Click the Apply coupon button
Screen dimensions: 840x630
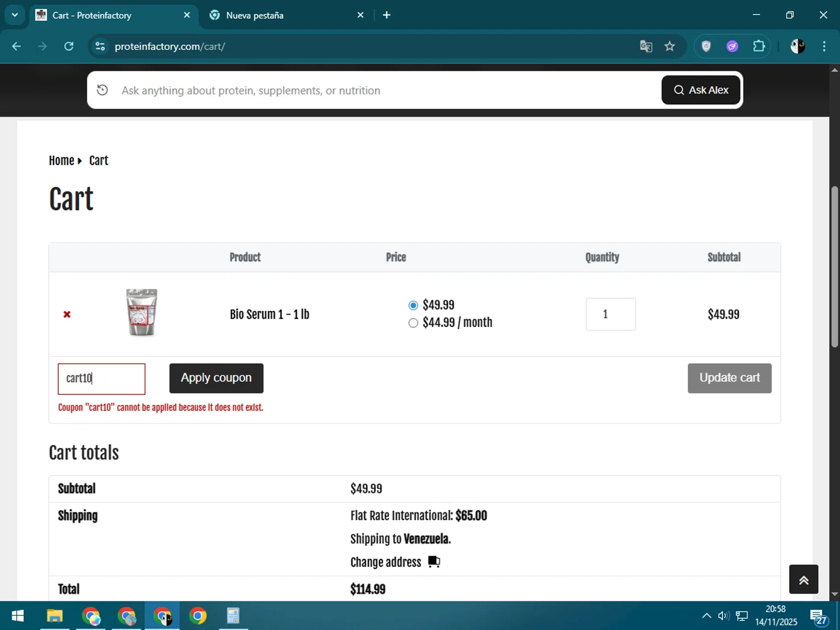216,379
